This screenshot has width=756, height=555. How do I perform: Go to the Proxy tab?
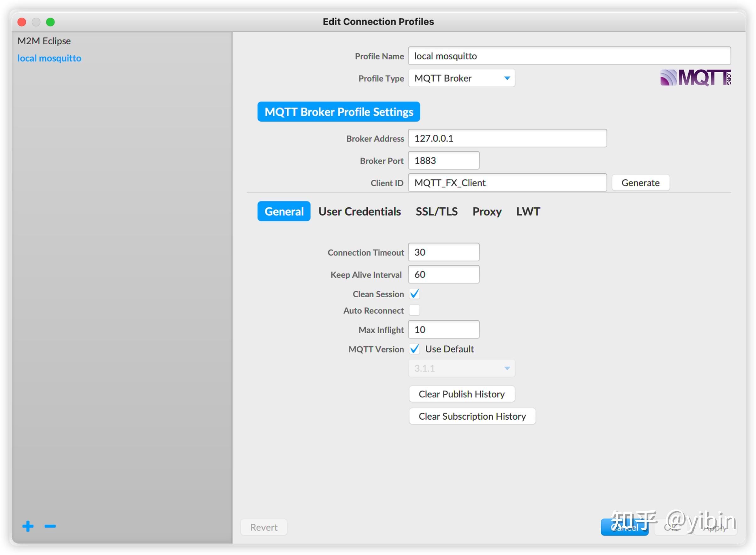(487, 212)
